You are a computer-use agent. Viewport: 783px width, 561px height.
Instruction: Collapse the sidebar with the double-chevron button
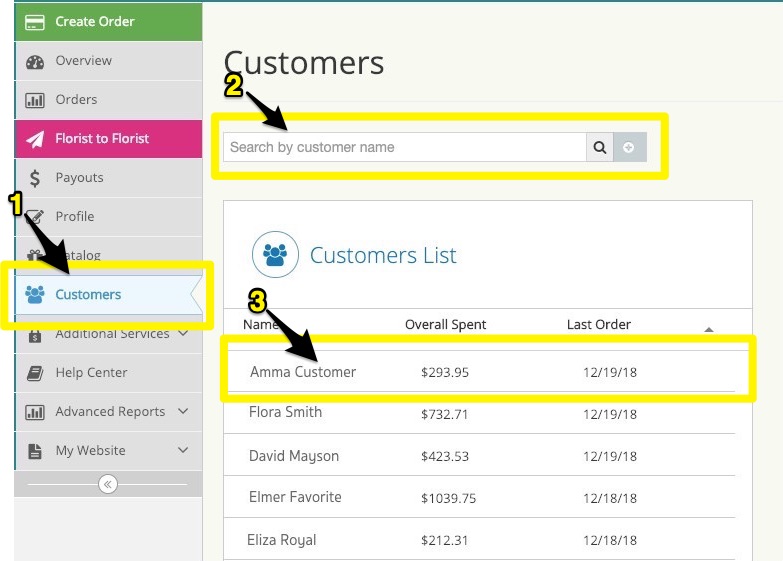pyautogui.click(x=108, y=484)
